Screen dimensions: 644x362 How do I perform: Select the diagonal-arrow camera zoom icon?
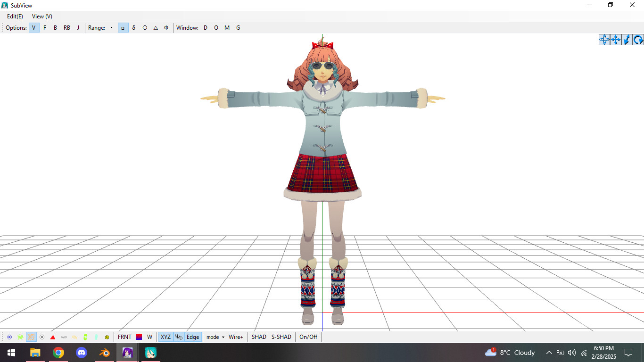tap(627, 40)
